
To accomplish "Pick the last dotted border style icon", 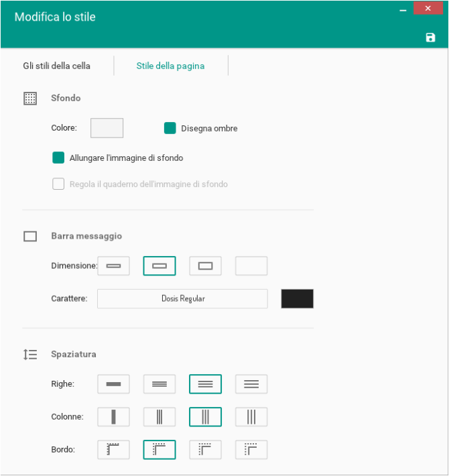I will tap(251, 450).
